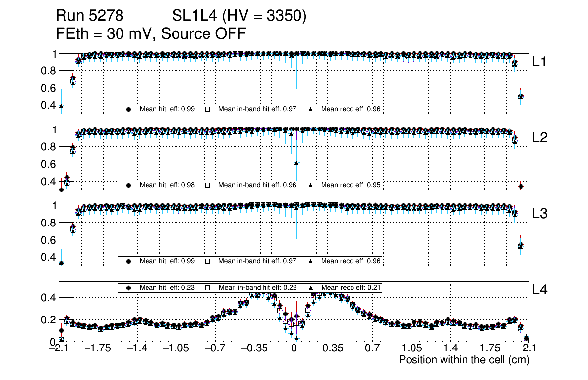
Task: Click the open square marker in L1 legend
Action: pos(207,109)
